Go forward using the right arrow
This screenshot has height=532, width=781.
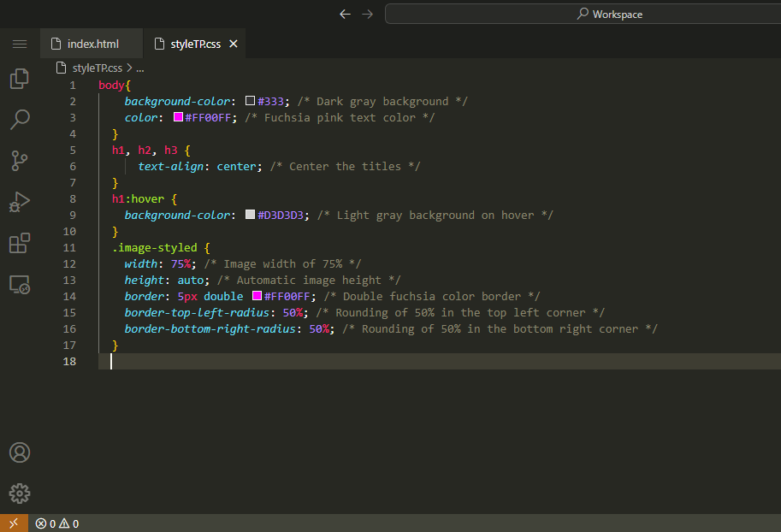tap(368, 14)
